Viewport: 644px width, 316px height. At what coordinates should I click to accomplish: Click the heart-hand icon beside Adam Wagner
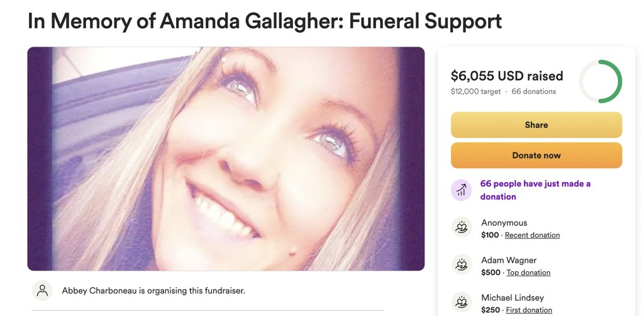(461, 264)
